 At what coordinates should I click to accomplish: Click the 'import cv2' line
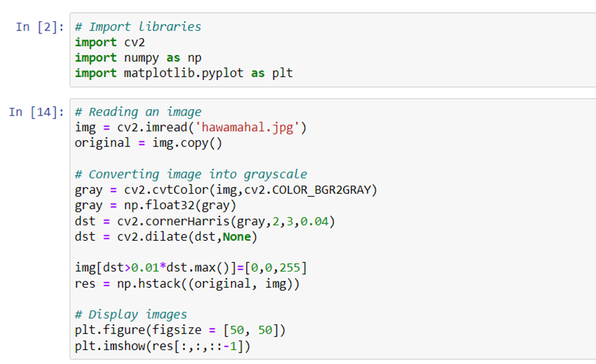(110, 42)
